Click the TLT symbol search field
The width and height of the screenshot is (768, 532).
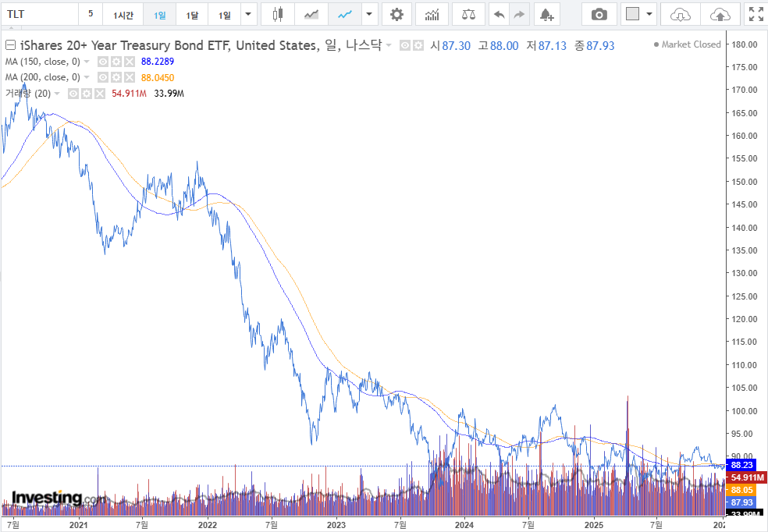pyautogui.click(x=39, y=14)
